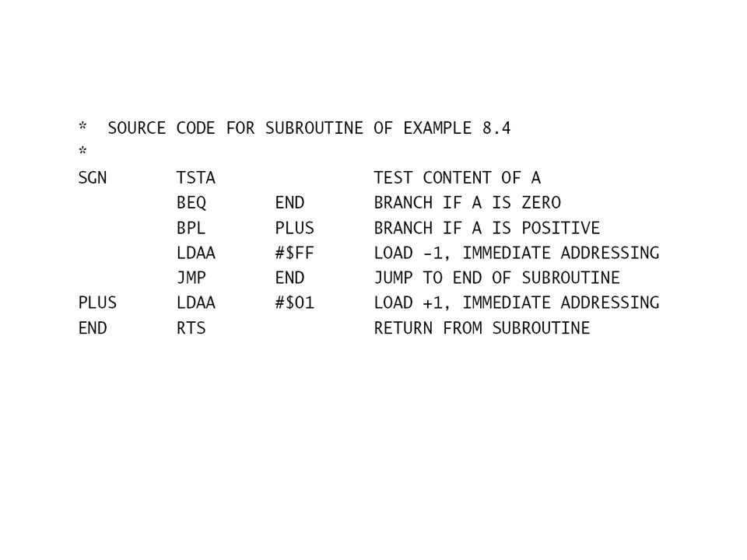Click the header comment SOURCE CODE FOR SUBROUTINE

point(235,128)
